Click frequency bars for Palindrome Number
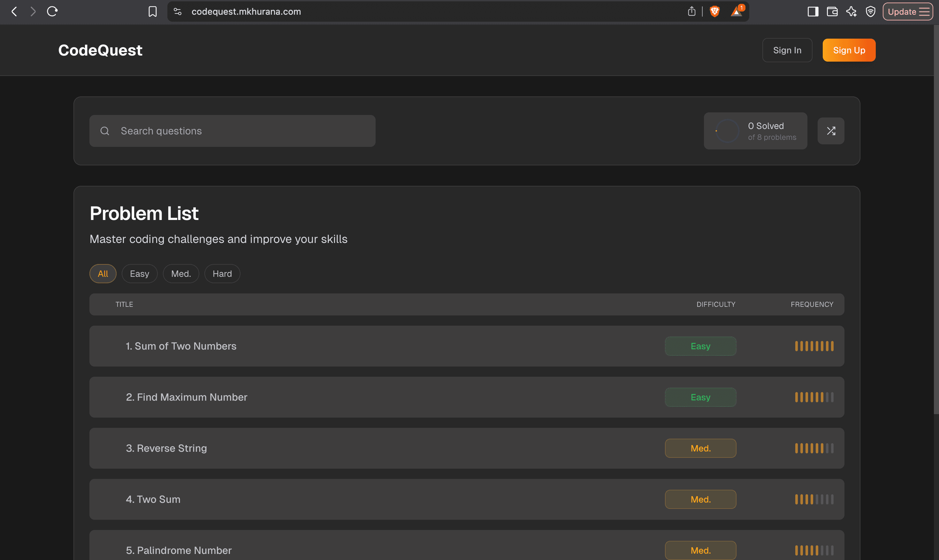Viewport: 939px width, 560px height. coord(814,550)
